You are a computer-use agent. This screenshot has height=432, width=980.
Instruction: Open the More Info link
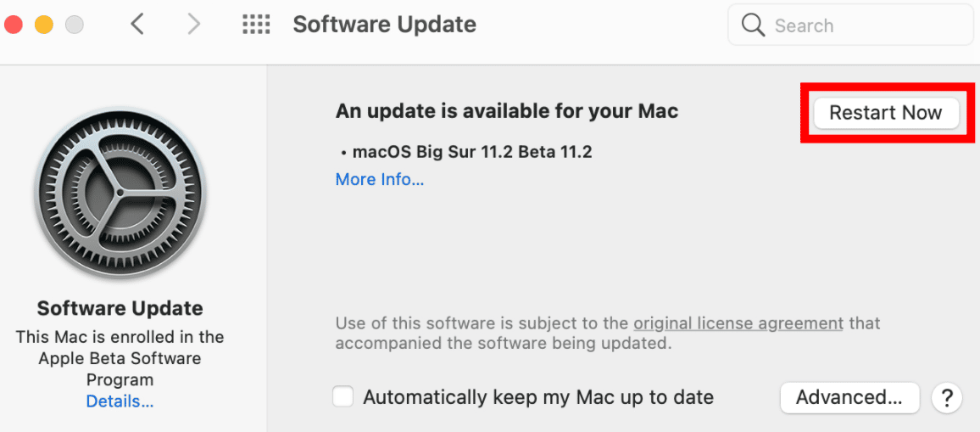[x=380, y=180]
